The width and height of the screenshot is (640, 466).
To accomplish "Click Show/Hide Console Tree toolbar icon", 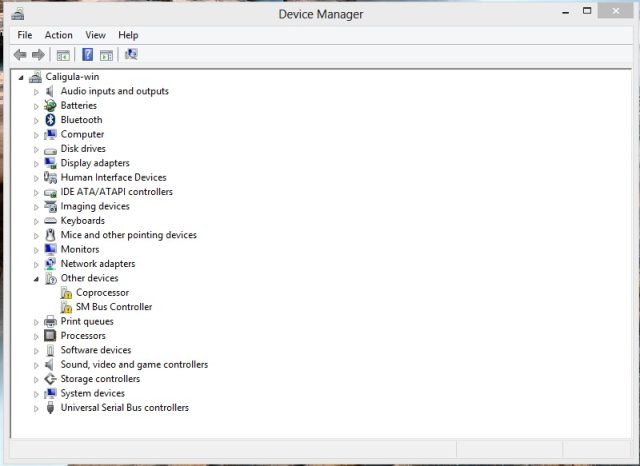I will (x=63, y=55).
